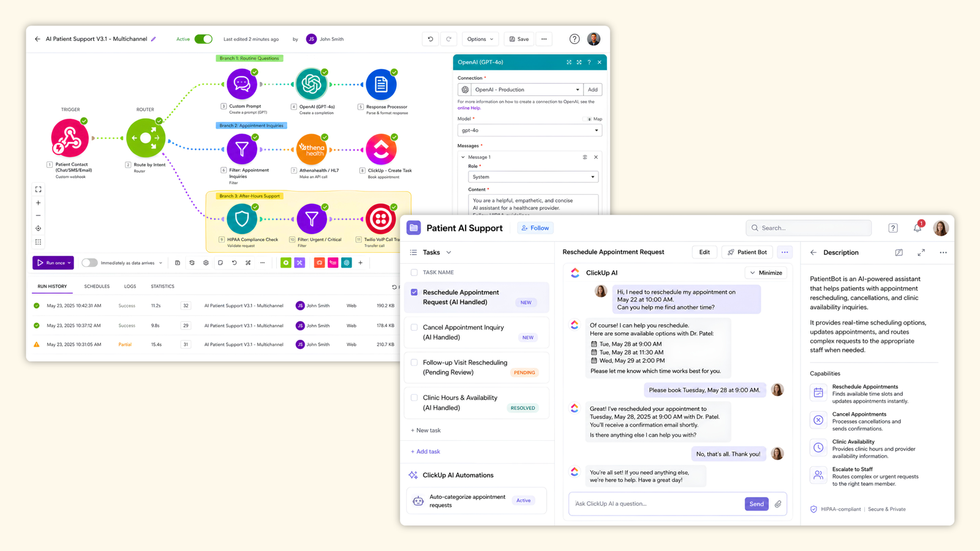The width and height of the screenshot is (980, 551).
Task: Click the OpenAI (GPT-4o) module node
Action: tap(312, 84)
